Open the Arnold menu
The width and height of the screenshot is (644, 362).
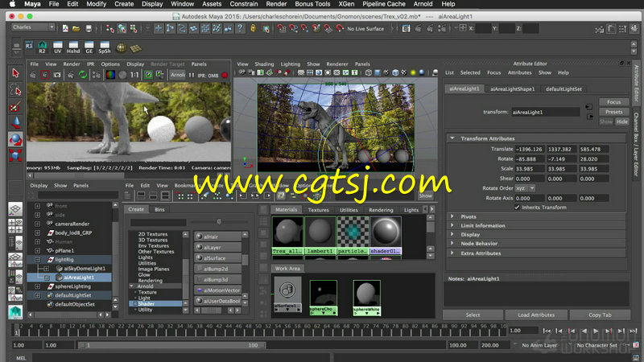[x=423, y=4]
